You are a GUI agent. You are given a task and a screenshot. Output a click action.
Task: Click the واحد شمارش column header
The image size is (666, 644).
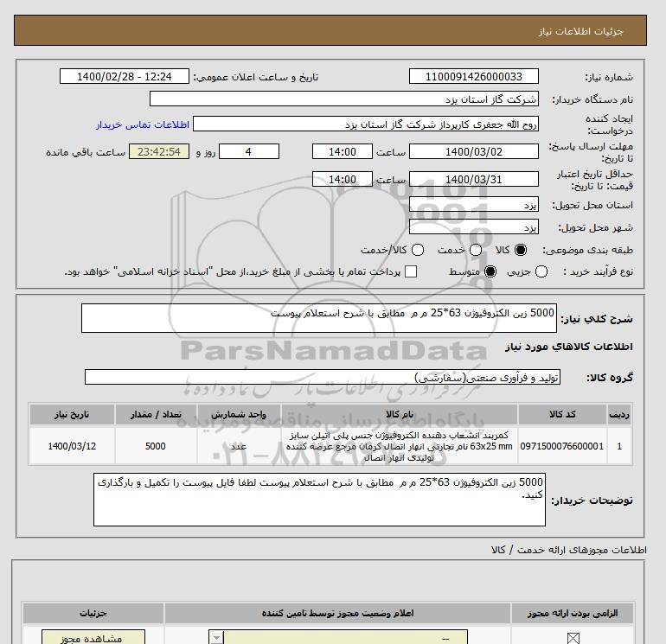point(239,414)
